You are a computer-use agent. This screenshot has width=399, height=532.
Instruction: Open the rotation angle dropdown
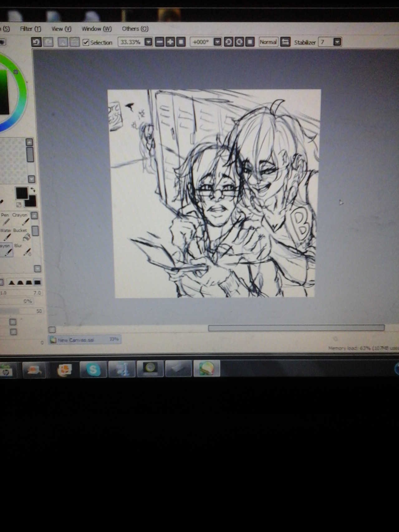coord(218,42)
